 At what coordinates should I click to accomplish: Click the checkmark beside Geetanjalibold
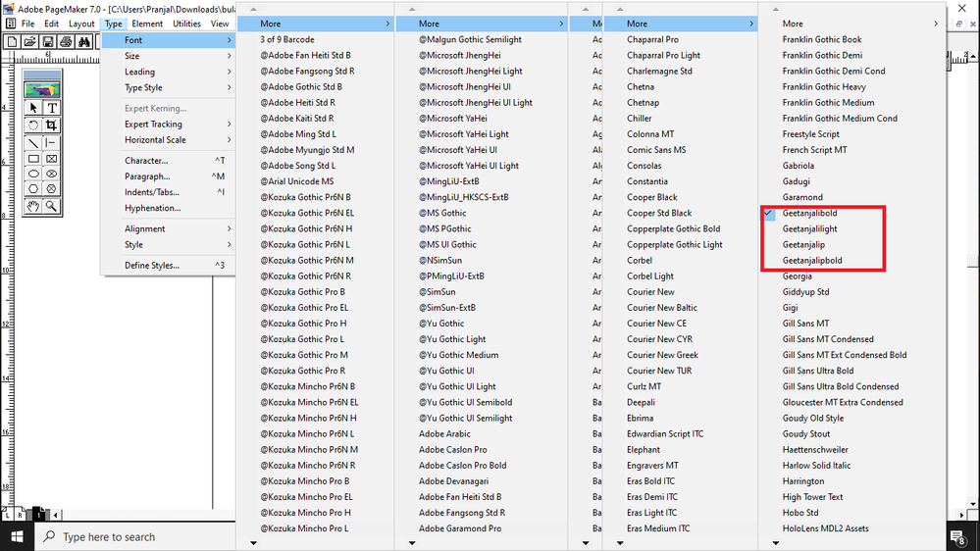[768, 213]
